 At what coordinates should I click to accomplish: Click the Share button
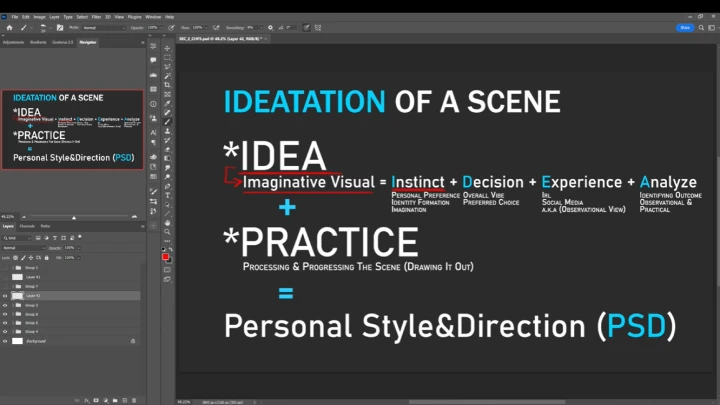685,28
